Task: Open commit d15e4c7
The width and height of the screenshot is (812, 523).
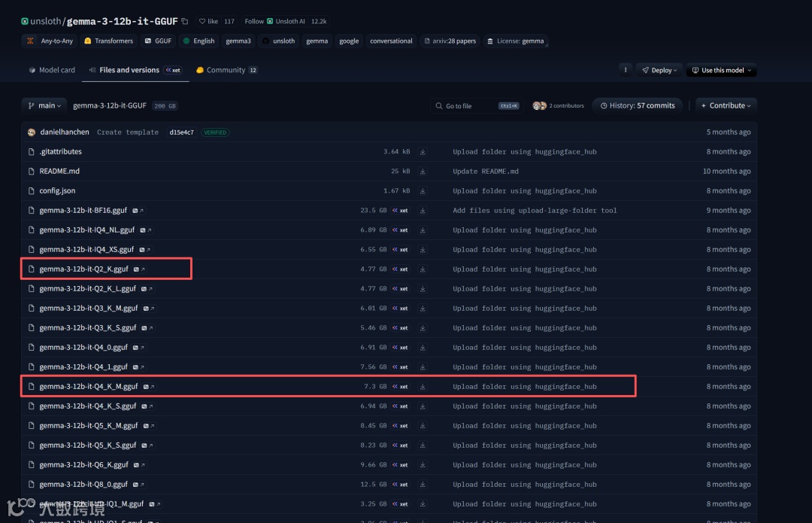Action: (181, 132)
